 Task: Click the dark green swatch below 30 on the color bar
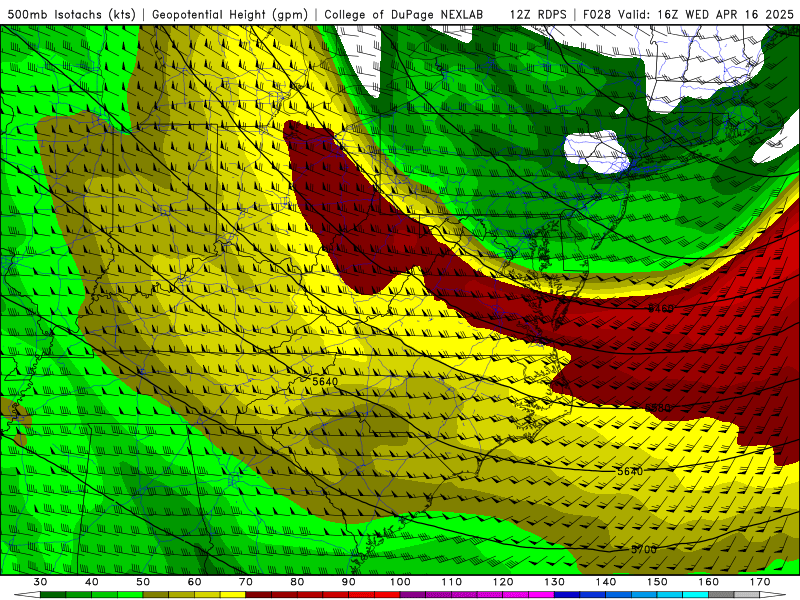click(x=53, y=595)
